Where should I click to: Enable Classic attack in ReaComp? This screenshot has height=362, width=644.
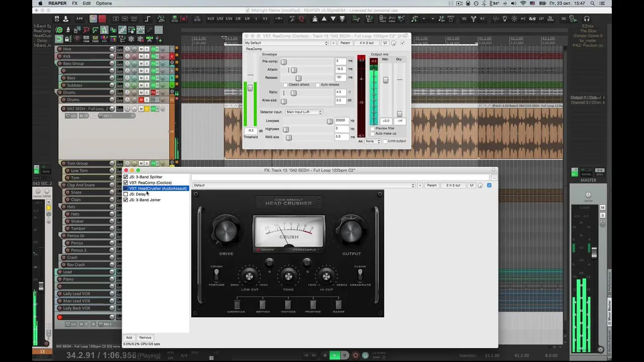pos(286,84)
